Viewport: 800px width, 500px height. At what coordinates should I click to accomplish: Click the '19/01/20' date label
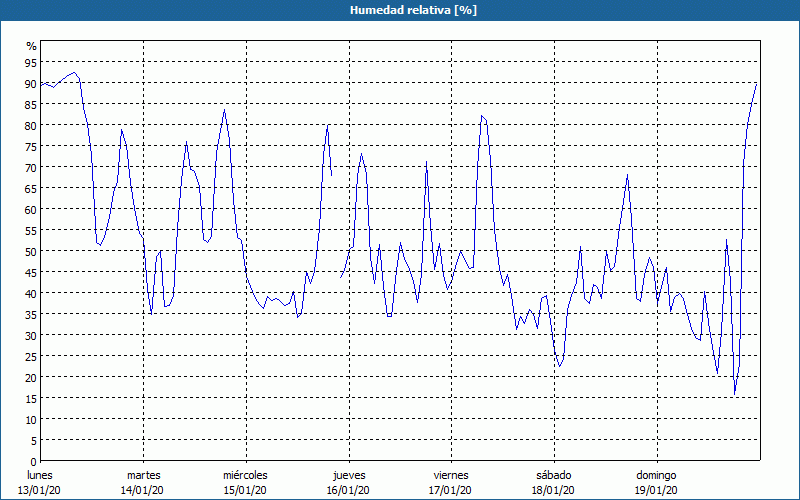(x=656, y=490)
